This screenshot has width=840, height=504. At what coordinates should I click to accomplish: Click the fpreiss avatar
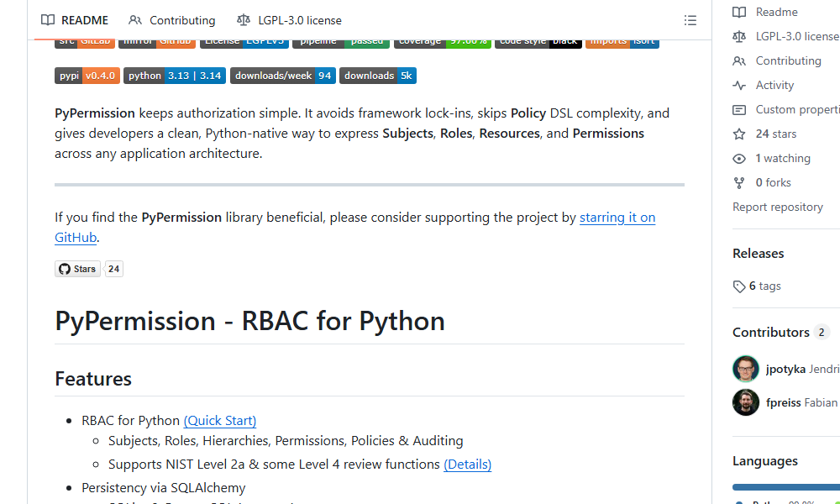(746, 402)
